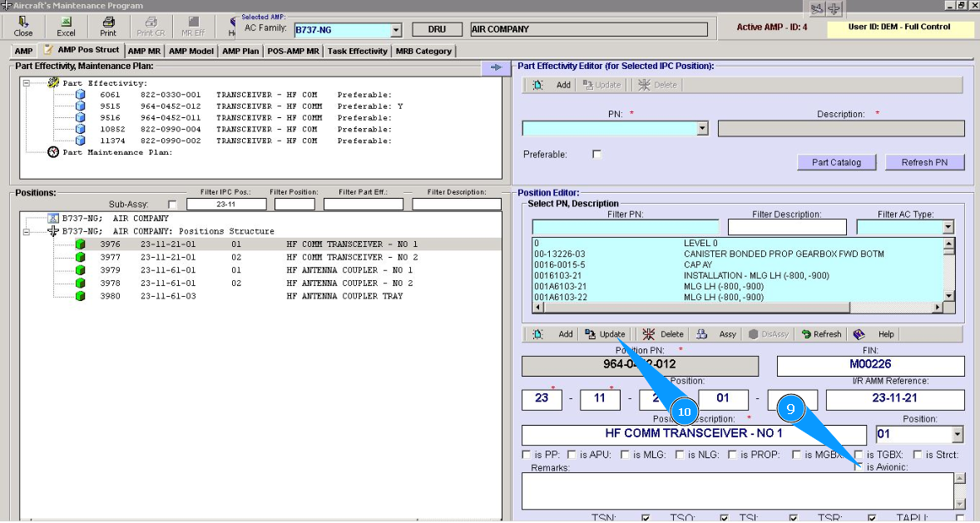Click the Close toolbar icon
The width and height of the screenshot is (980, 523).
(x=23, y=26)
